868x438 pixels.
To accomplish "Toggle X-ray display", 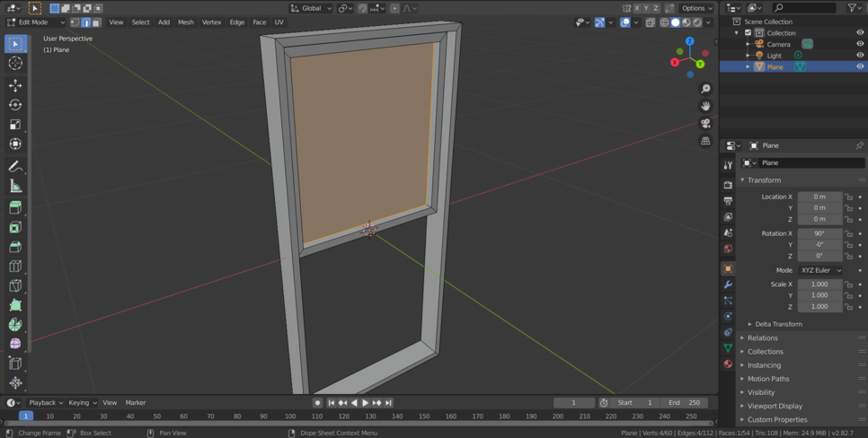I will coord(650,22).
